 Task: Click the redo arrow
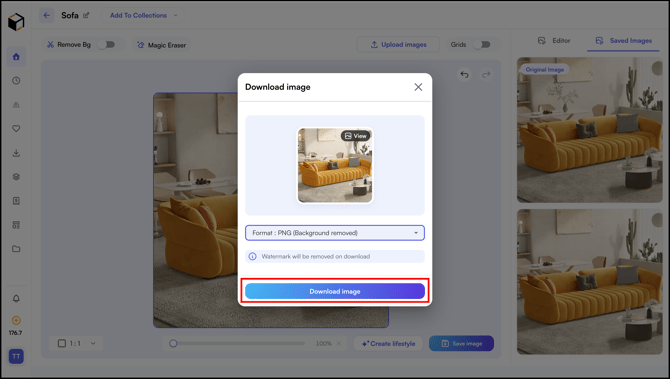486,75
